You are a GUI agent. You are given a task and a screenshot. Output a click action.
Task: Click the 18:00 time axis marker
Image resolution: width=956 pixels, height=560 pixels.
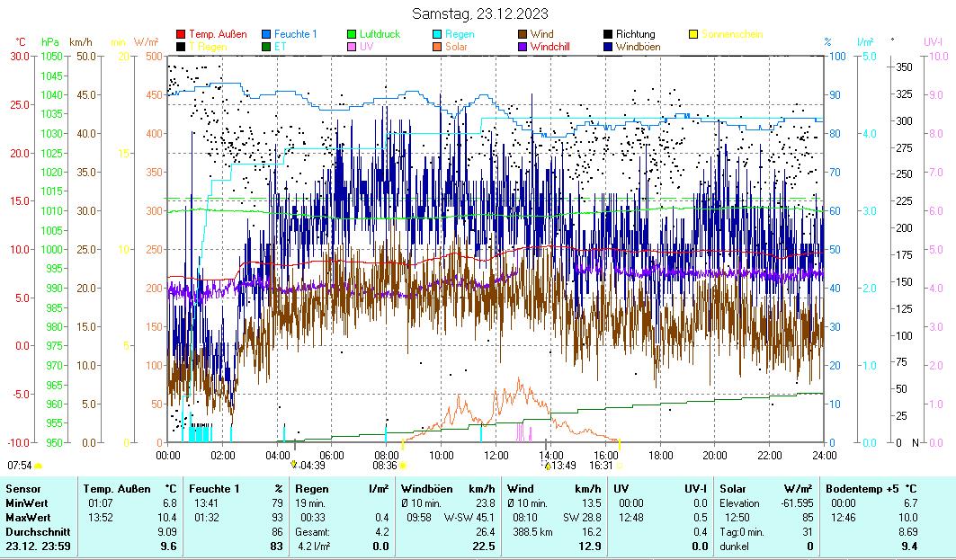(660, 454)
